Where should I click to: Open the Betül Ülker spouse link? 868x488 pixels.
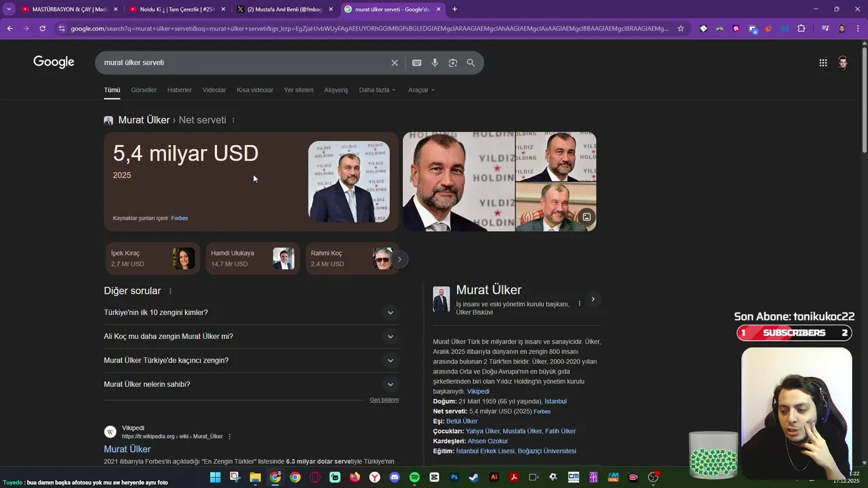pos(462,421)
